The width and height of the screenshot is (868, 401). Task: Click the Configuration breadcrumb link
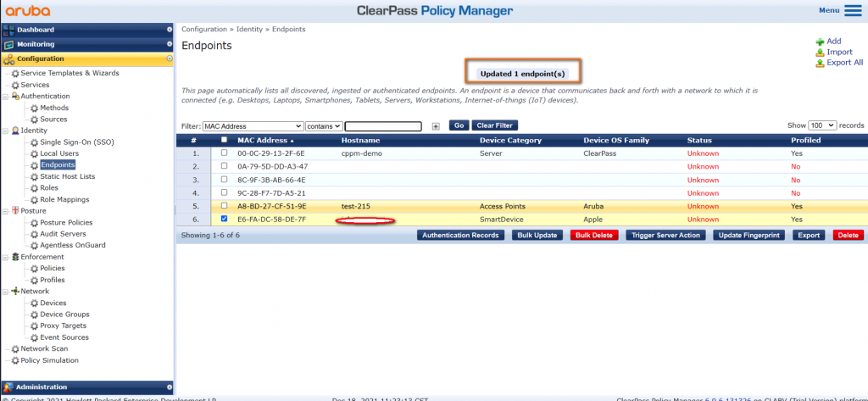pos(204,30)
